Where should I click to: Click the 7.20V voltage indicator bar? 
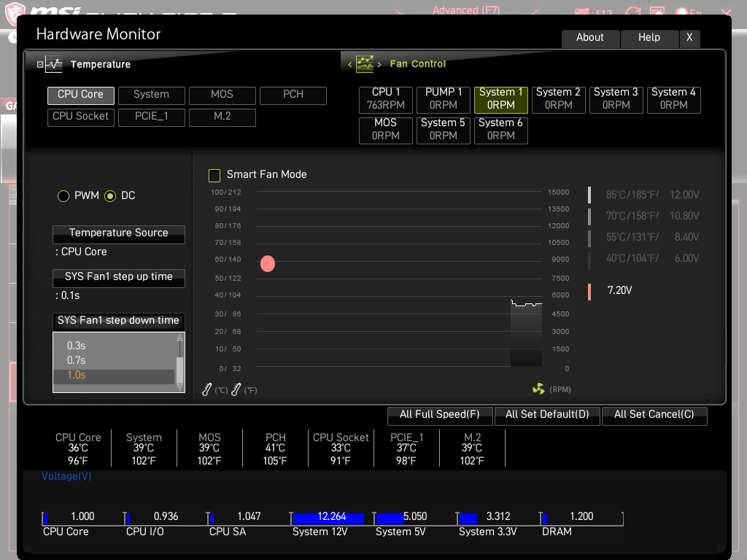589,292
